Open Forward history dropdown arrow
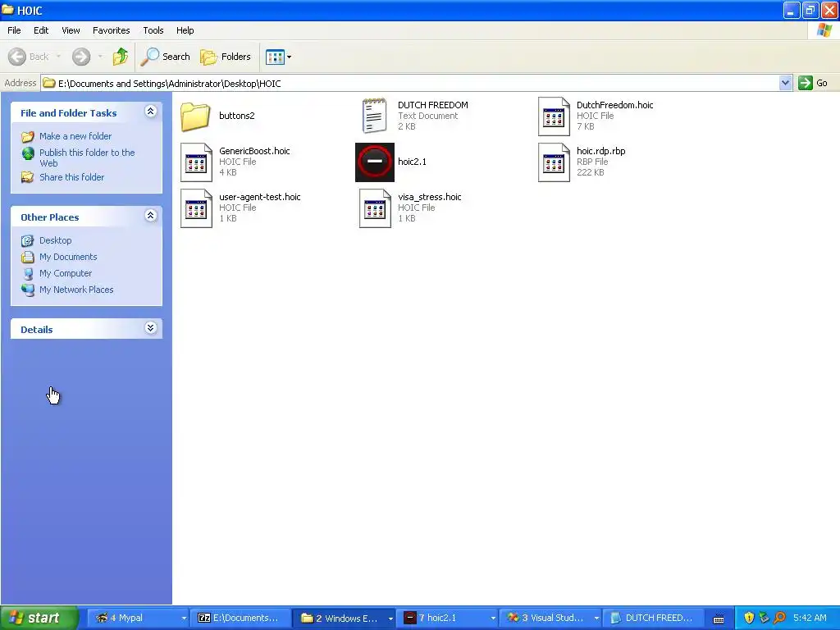840x630 pixels. coord(100,57)
